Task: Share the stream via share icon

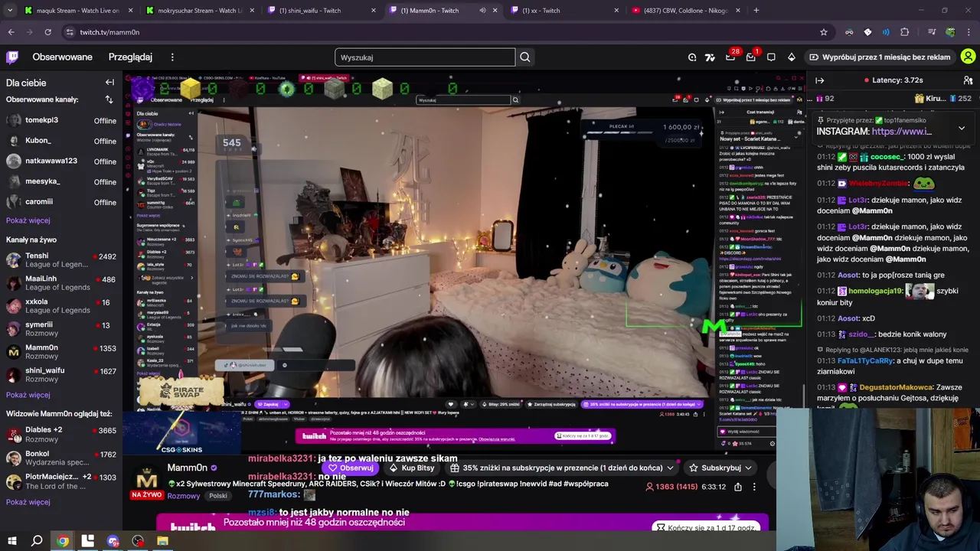Action: coord(738,487)
